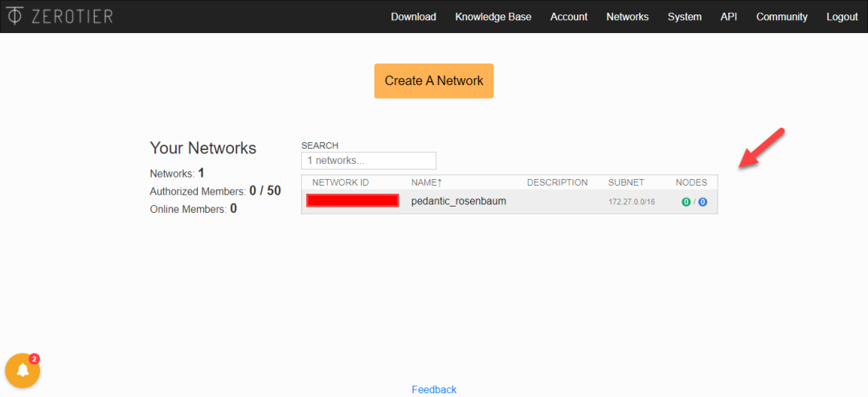Viewport: 868px width, 397px height.
Task: Open the System menu item
Action: (x=684, y=17)
